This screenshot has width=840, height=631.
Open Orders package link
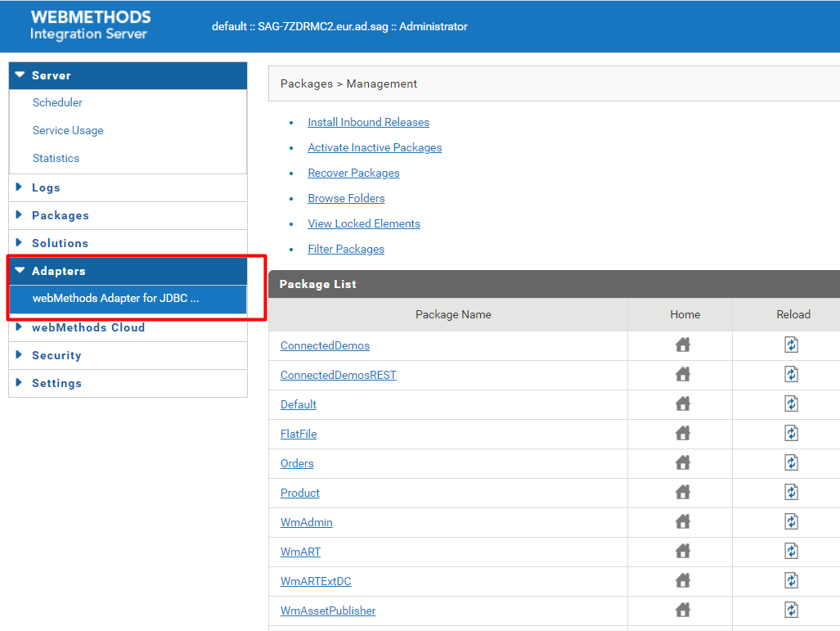pyautogui.click(x=297, y=464)
